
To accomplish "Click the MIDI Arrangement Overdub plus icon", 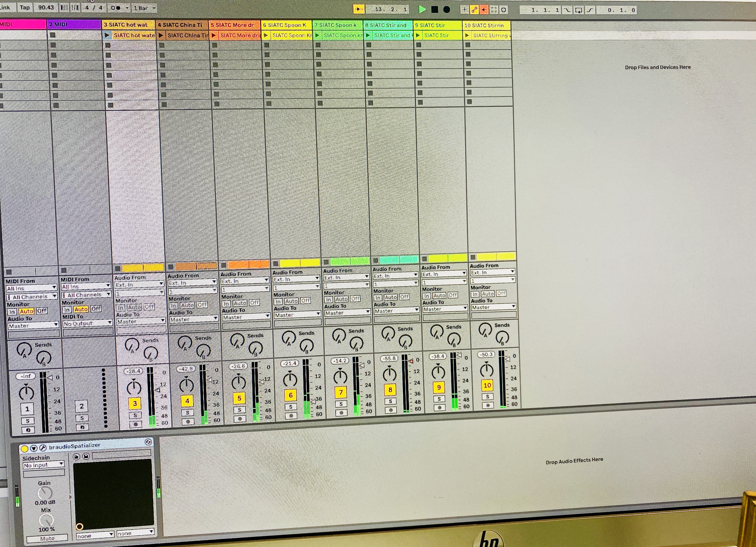I will click(464, 10).
